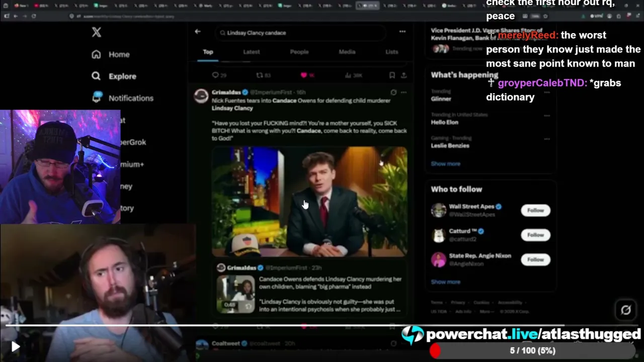Click the browser forward arrow
The image size is (644, 362).
25,16
